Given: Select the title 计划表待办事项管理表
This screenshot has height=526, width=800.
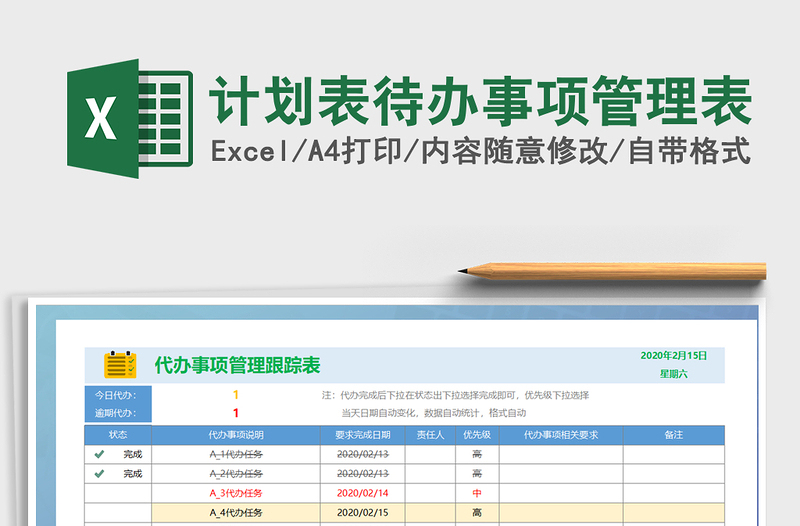Looking at the screenshot, I should (481, 101).
